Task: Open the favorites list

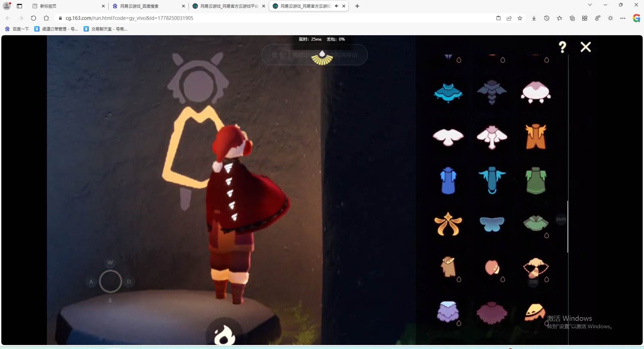Action: 559,18
